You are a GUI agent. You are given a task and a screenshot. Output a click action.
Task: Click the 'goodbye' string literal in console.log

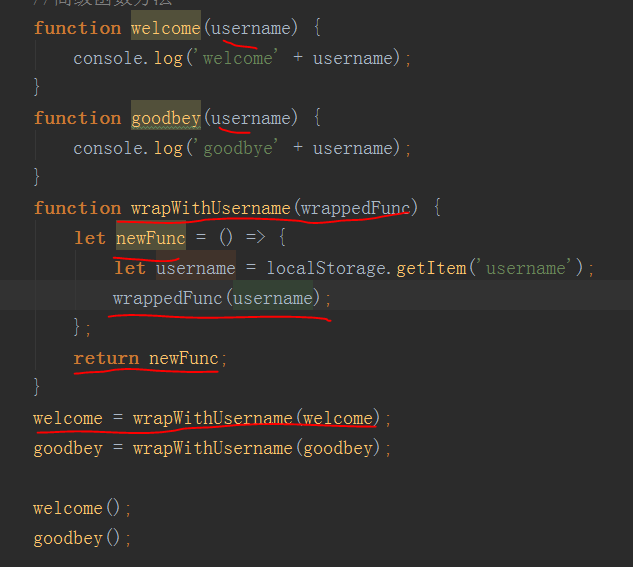(237, 148)
